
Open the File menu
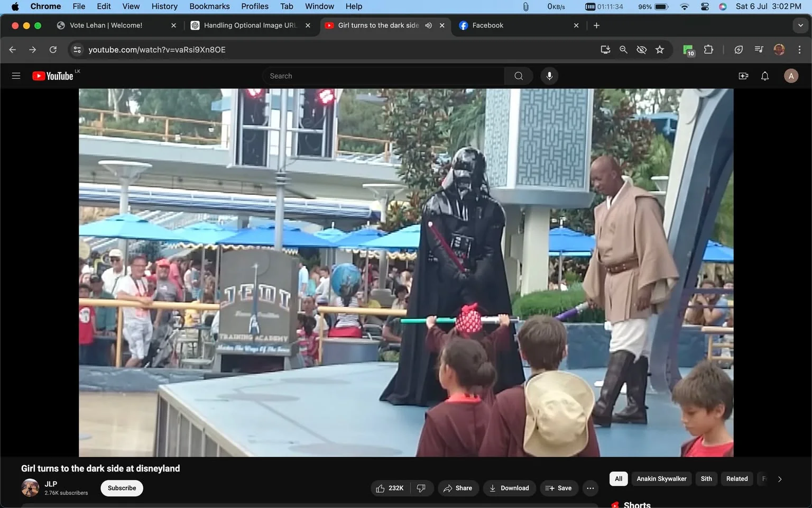pyautogui.click(x=79, y=6)
